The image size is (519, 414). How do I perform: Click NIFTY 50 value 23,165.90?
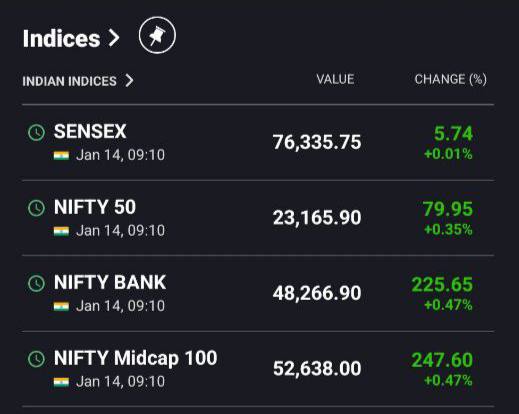[317, 218]
